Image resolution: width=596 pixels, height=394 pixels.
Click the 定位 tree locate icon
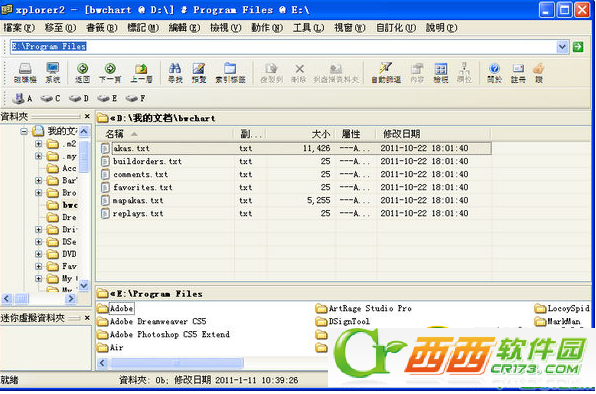click(x=464, y=72)
